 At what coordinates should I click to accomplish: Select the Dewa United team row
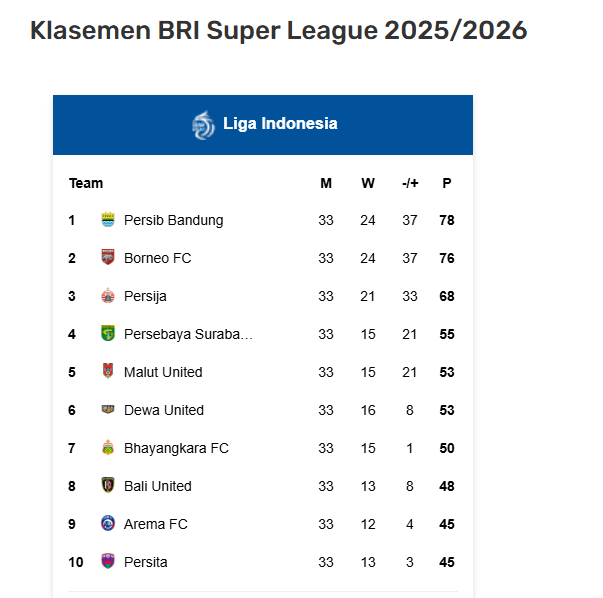[263, 410]
